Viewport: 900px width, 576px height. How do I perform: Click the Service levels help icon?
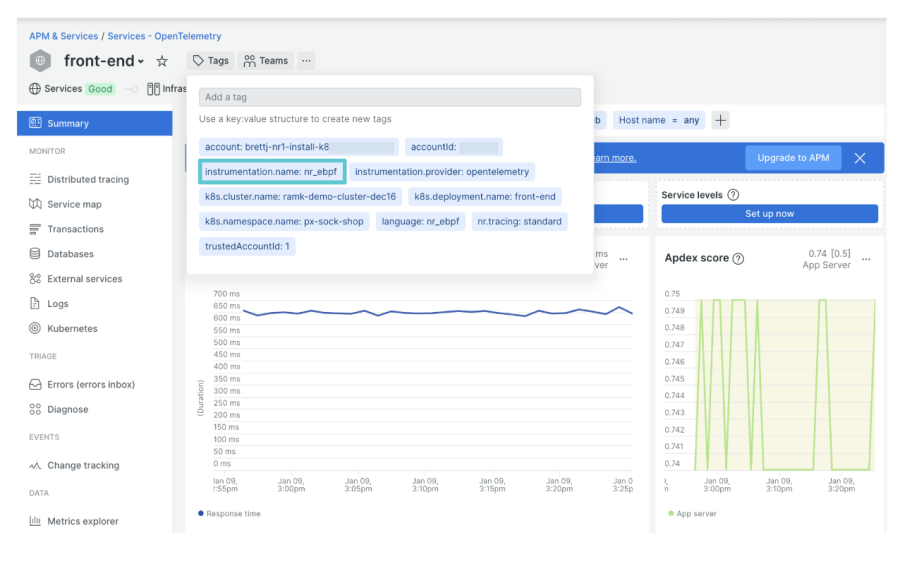tap(733, 195)
